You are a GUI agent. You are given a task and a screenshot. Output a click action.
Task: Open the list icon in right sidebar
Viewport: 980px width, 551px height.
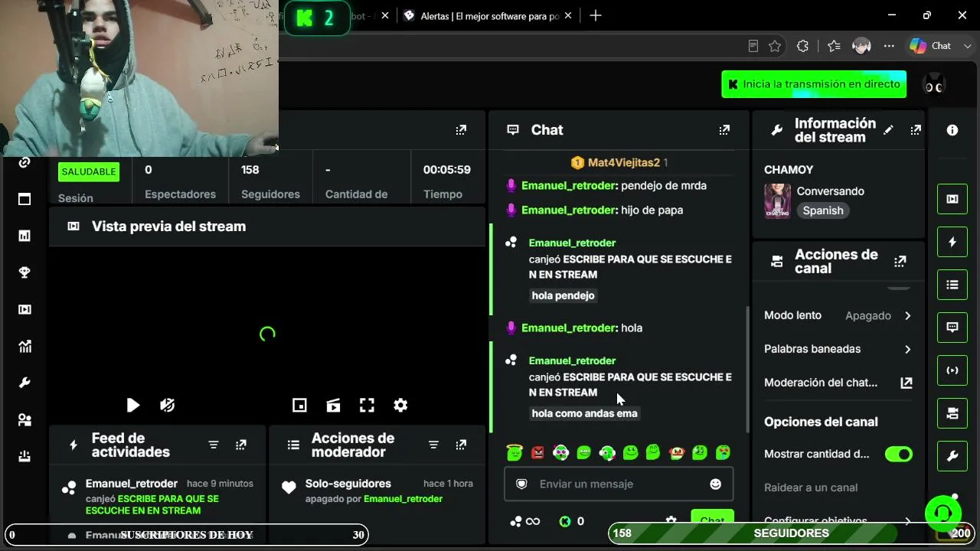(952, 285)
